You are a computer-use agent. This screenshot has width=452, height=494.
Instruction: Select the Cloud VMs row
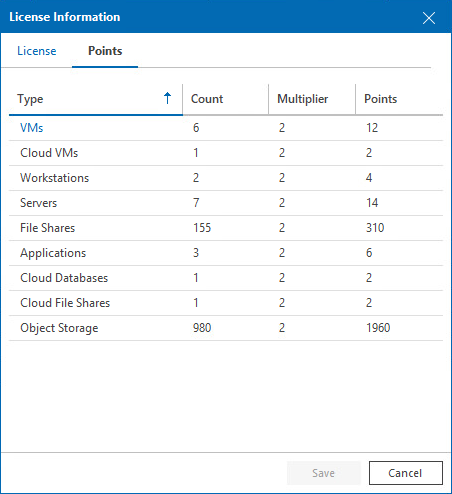pyautogui.click(x=226, y=153)
